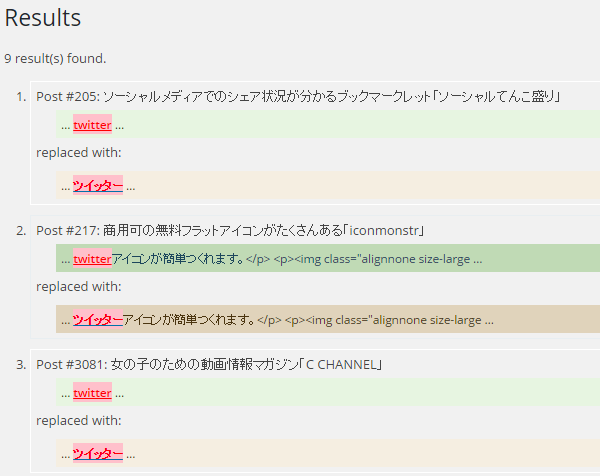Click the "ツイッター" replacement link under Post #3081

[x=98, y=454]
